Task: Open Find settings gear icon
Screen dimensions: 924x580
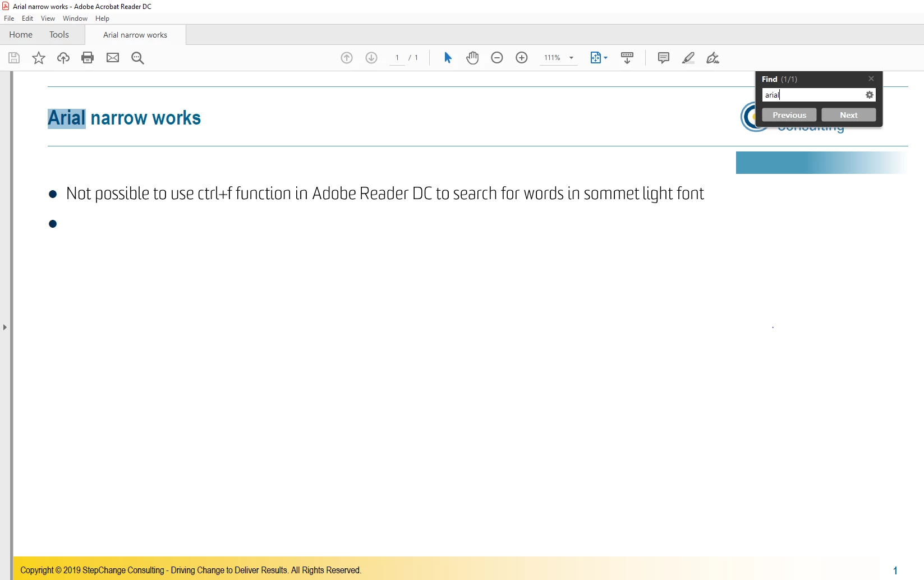Action: [x=870, y=95]
